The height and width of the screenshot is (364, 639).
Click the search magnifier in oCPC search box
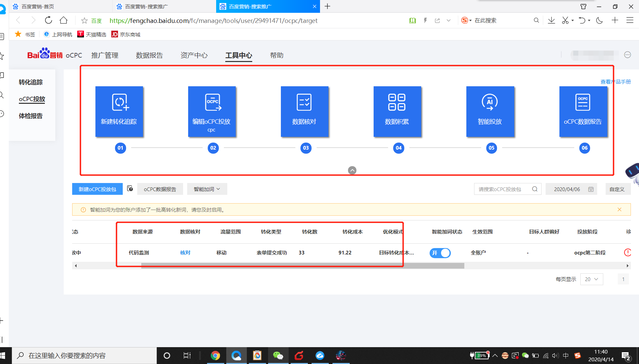click(535, 189)
